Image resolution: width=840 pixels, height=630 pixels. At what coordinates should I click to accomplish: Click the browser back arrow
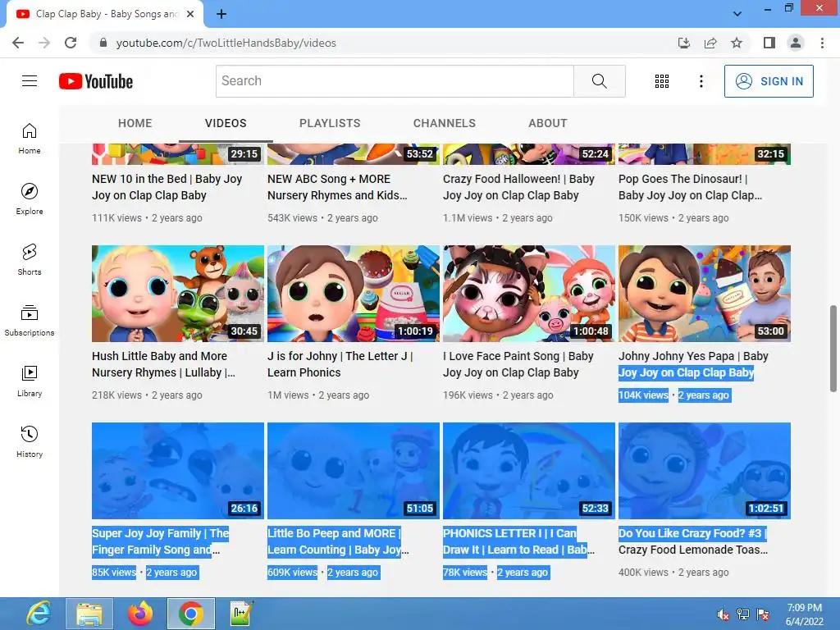click(x=18, y=43)
